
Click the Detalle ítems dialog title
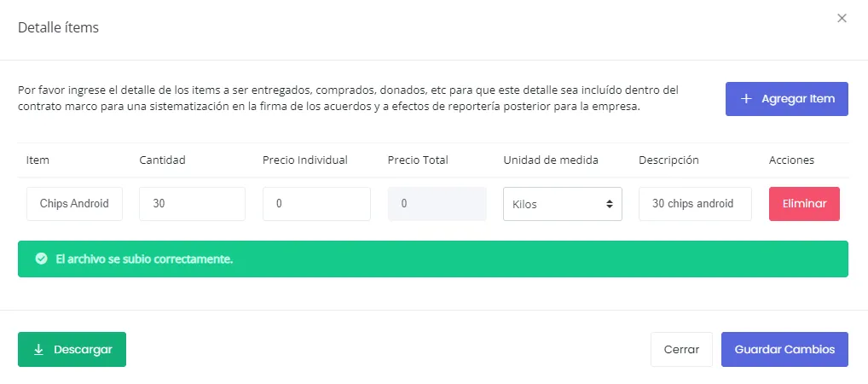(59, 27)
